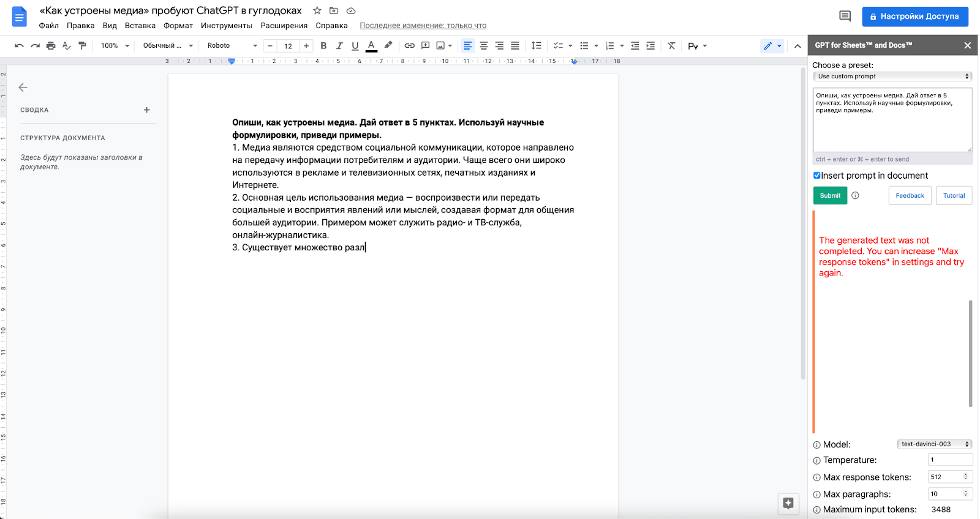Image resolution: width=980 pixels, height=519 pixels.
Task: Add a summary with the plus icon
Action: click(147, 110)
